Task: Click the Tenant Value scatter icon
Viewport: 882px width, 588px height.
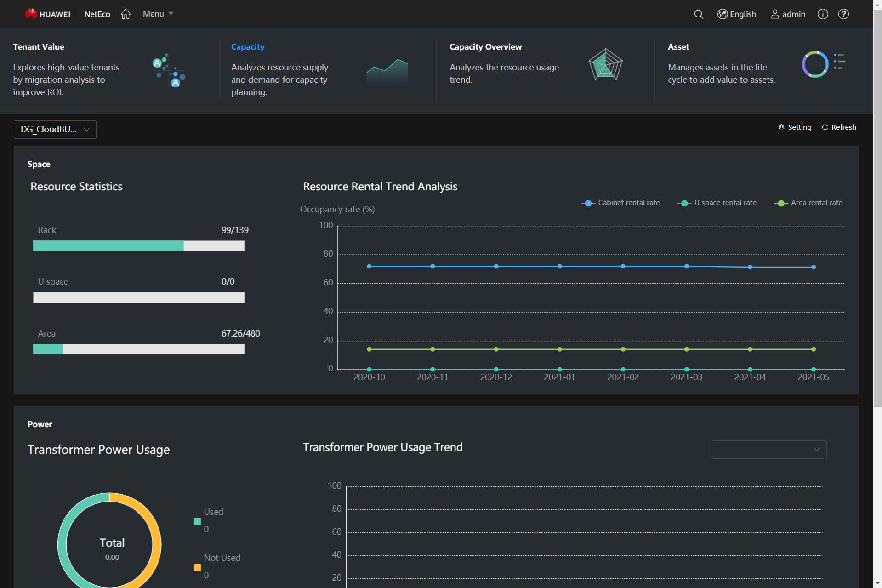Action: (x=168, y=70)
